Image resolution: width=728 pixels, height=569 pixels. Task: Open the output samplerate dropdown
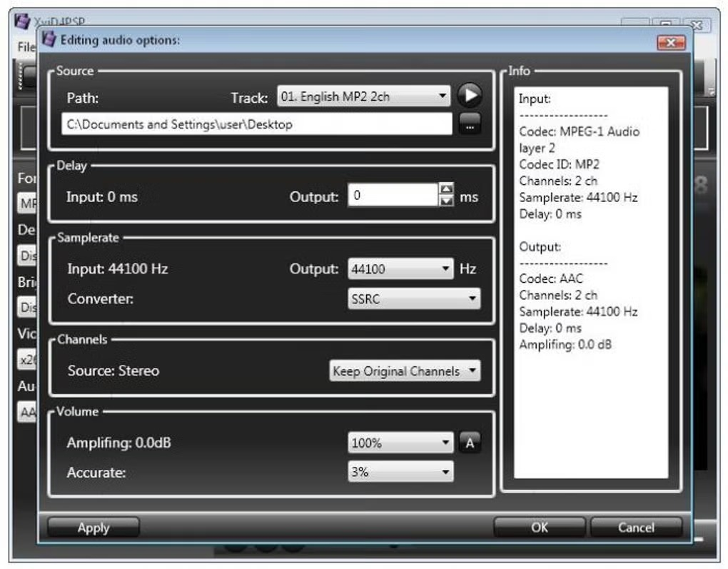tap(400, 269)
